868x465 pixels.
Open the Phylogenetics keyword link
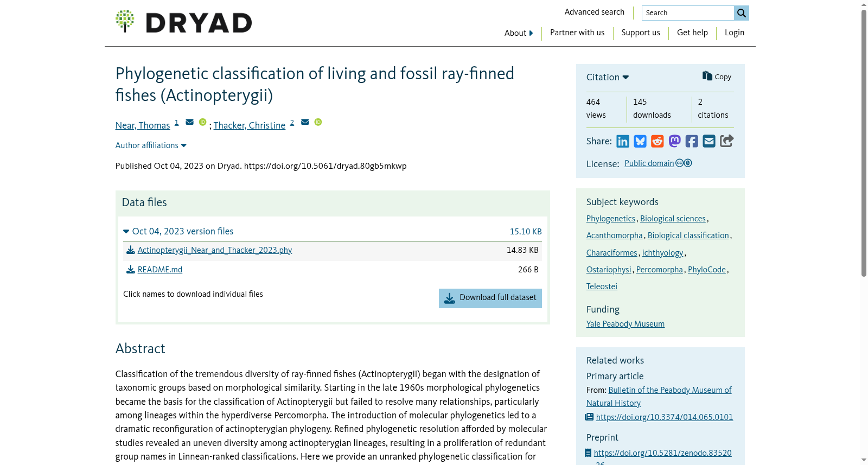tap(611, 219)
